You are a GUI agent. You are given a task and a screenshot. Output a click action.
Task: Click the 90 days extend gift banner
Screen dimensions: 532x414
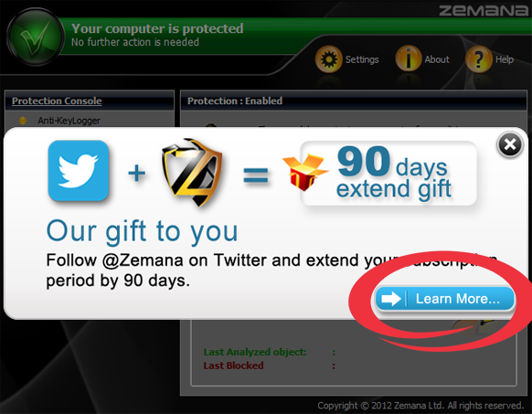388,173
